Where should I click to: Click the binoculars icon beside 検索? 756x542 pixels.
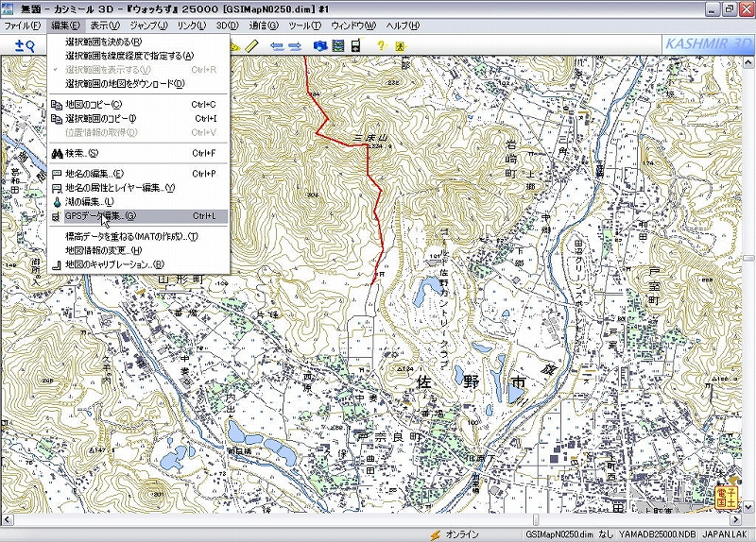[x=57, y=154]
